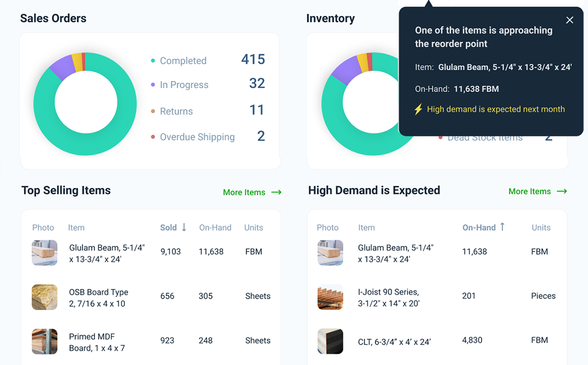The width and height of the screenshot is (588, 365).
Task: Click Overdue Shipping legend item
Action: pos(197,137)
